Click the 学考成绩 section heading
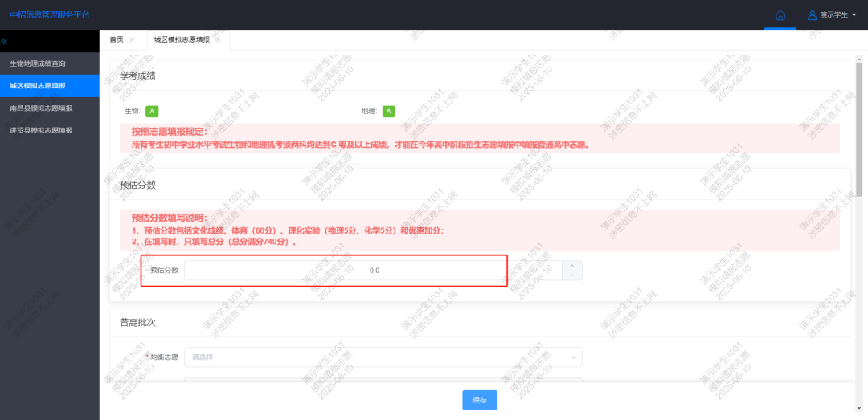The image size is (868, 420). point(138,75)
